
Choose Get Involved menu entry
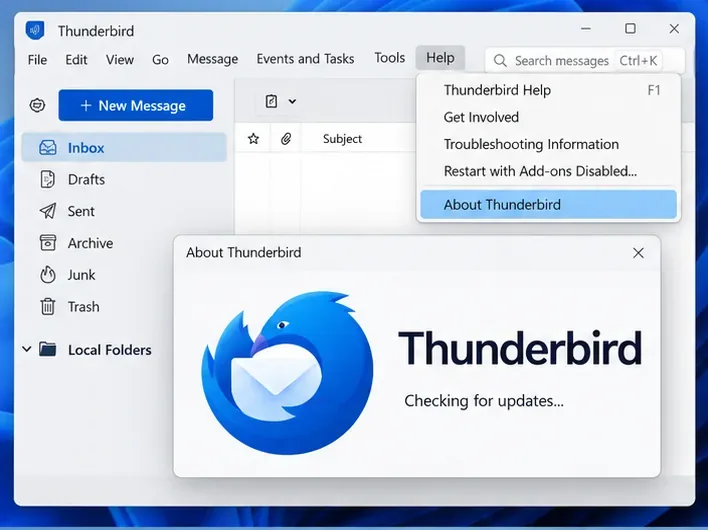pos(549,117)
